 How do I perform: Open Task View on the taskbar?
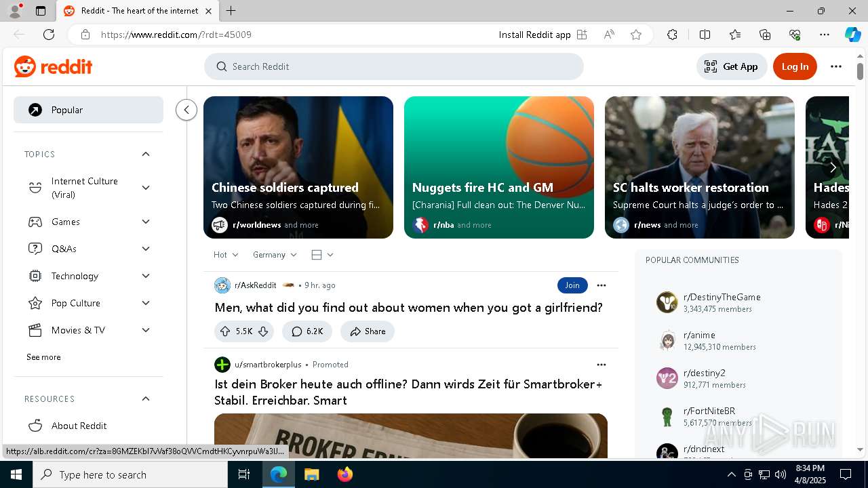[x=244, y=474]
